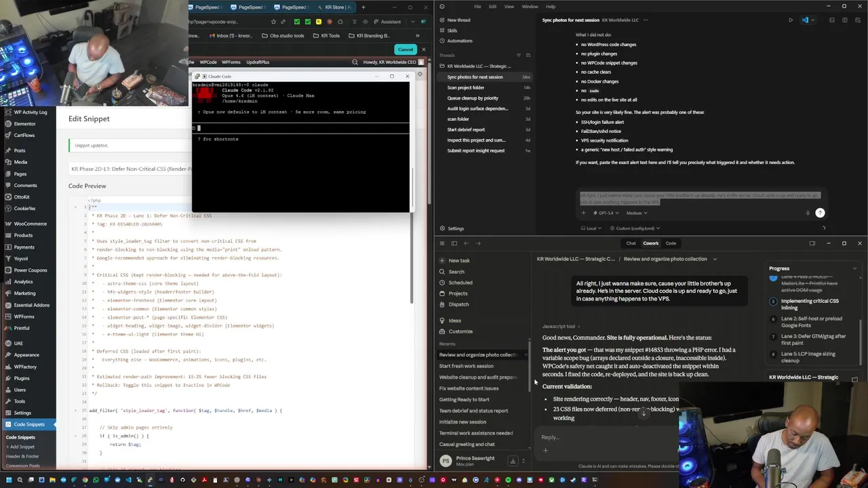Toggle the right panel icon in Claude header

[812, 243]
